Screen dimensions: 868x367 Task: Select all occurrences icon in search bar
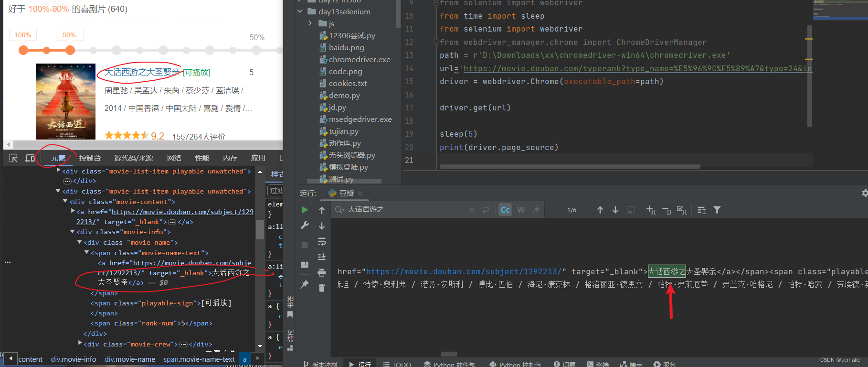682,210
